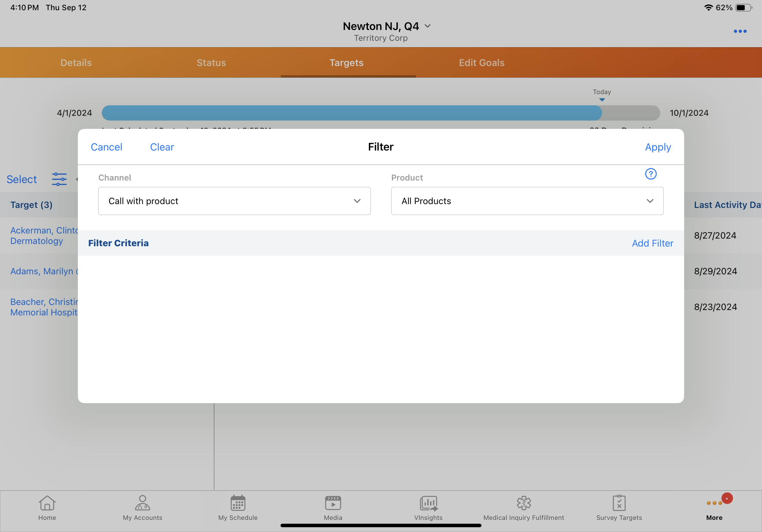Open VInsights chart icon
Screen dimensions: 762x532
coord(428,503)
